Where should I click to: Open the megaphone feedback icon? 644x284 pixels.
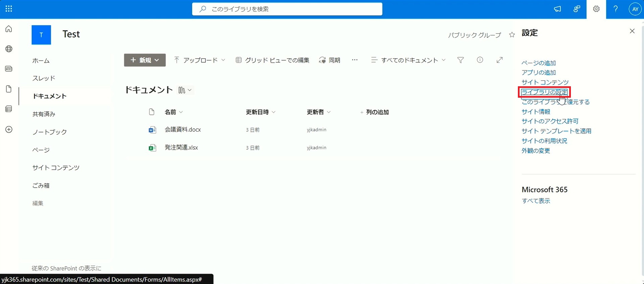pos(557,9)
